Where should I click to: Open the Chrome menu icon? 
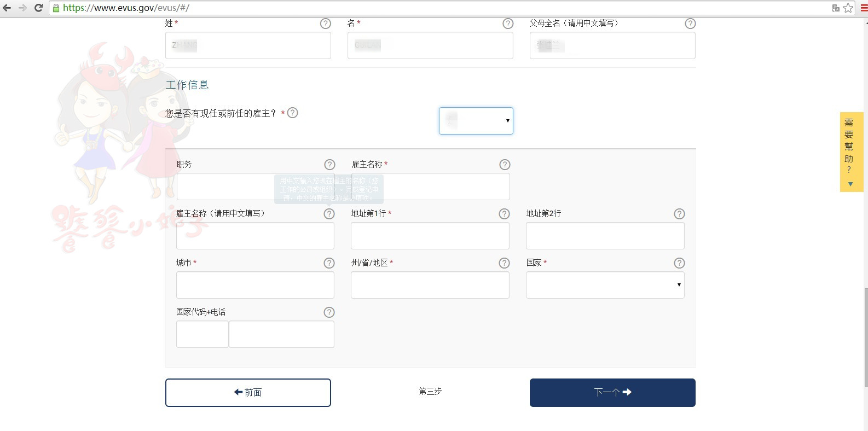coord(864,8)
